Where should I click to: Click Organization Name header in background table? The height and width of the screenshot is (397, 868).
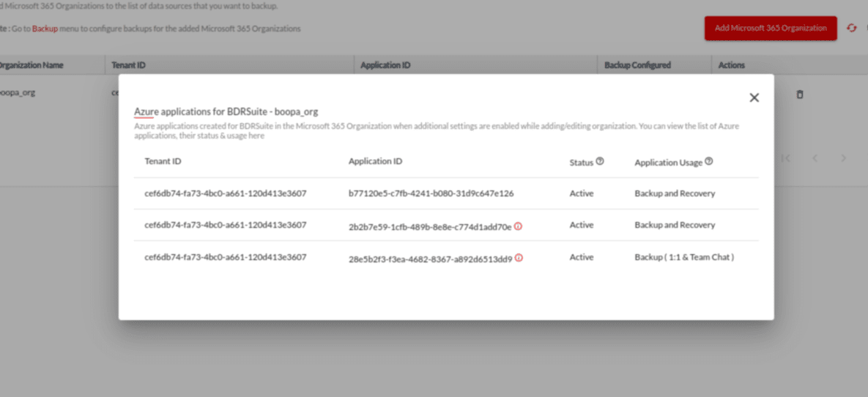(x=31, y=64)
